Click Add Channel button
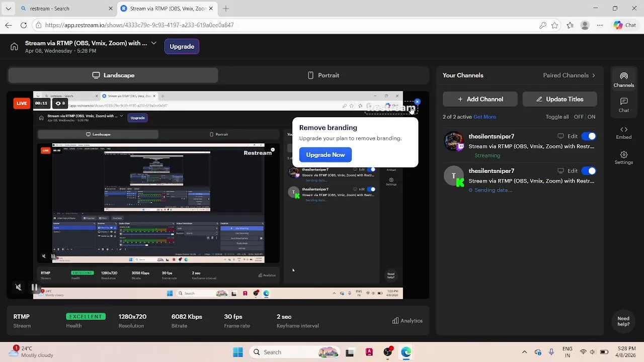644x362 pixels. [480, 100]
